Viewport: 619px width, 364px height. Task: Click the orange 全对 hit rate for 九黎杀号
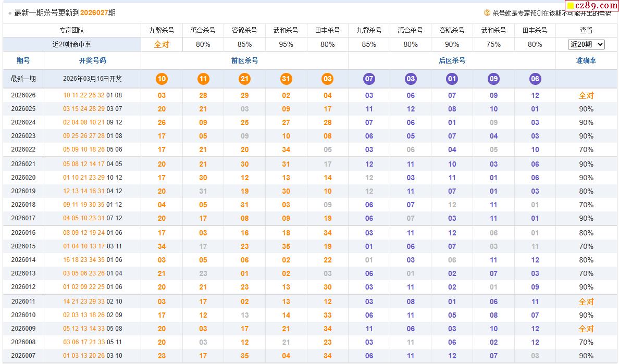[x=162, y=45]
